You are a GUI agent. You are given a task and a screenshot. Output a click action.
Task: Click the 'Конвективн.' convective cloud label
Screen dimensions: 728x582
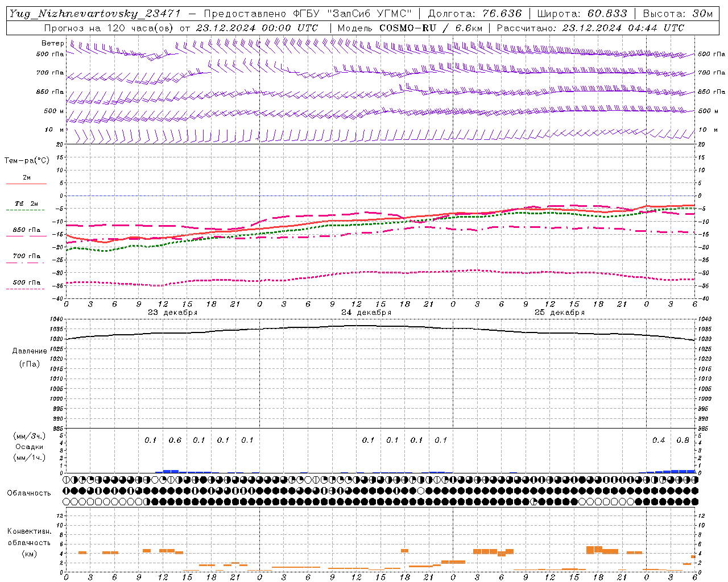coord(29,531)
